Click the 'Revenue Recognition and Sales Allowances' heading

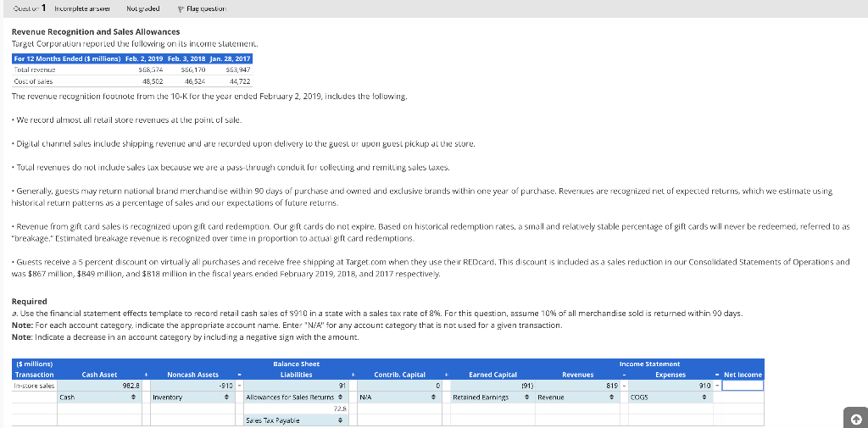click(96, 32)
